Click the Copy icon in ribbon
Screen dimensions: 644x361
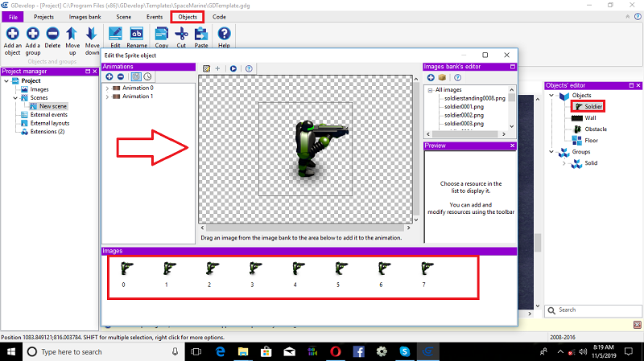162,33
